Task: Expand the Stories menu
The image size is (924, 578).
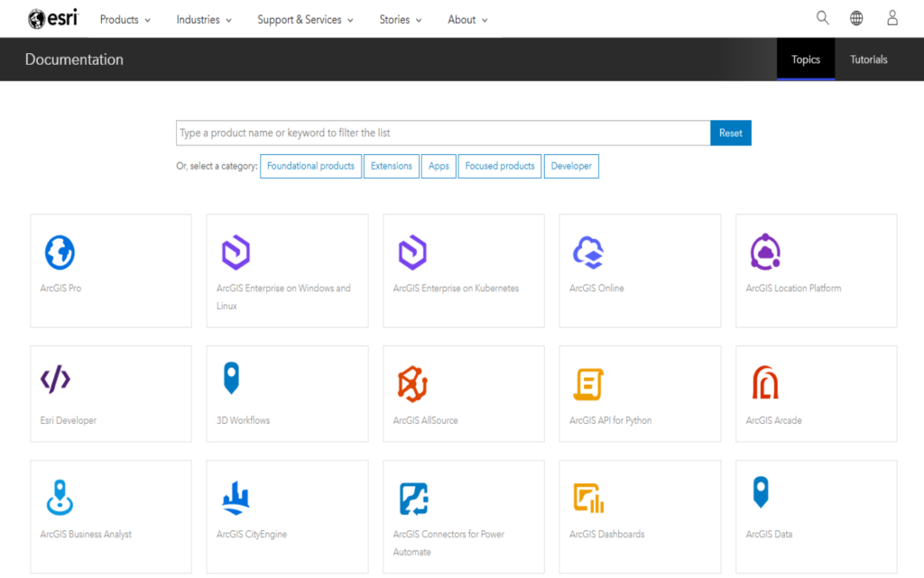Action: 400,20
